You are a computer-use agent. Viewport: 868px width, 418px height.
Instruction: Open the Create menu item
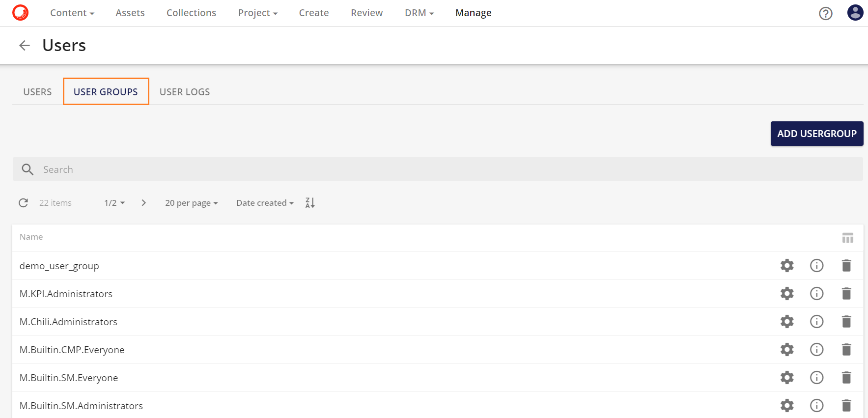coord(314,13)
